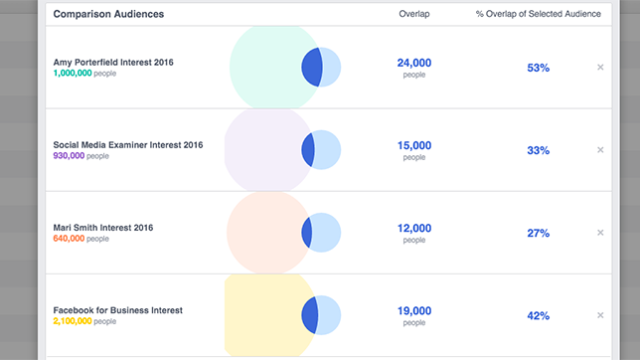Click the Social Media Examiner Venn diagram
This screenshot has height=360, width=640.
click(x=282, y=150)
